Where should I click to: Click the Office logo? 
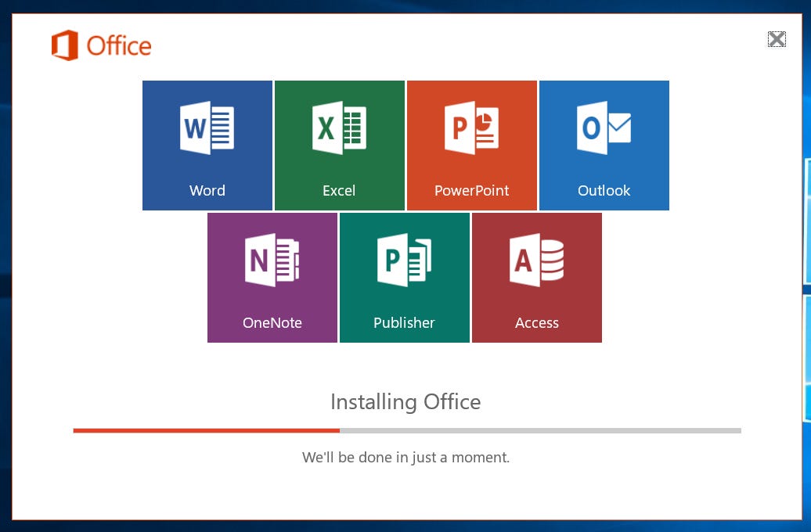[x=100, y=46]
